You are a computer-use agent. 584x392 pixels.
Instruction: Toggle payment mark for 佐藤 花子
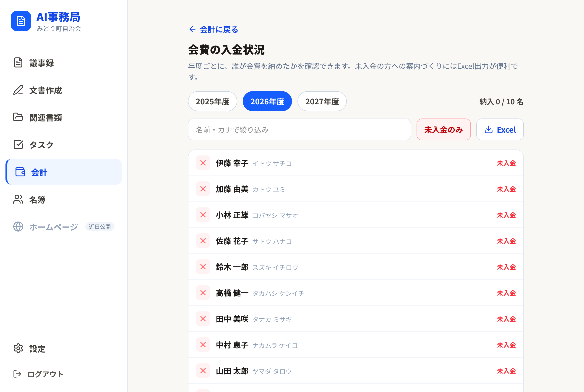[x=203, y=241]
